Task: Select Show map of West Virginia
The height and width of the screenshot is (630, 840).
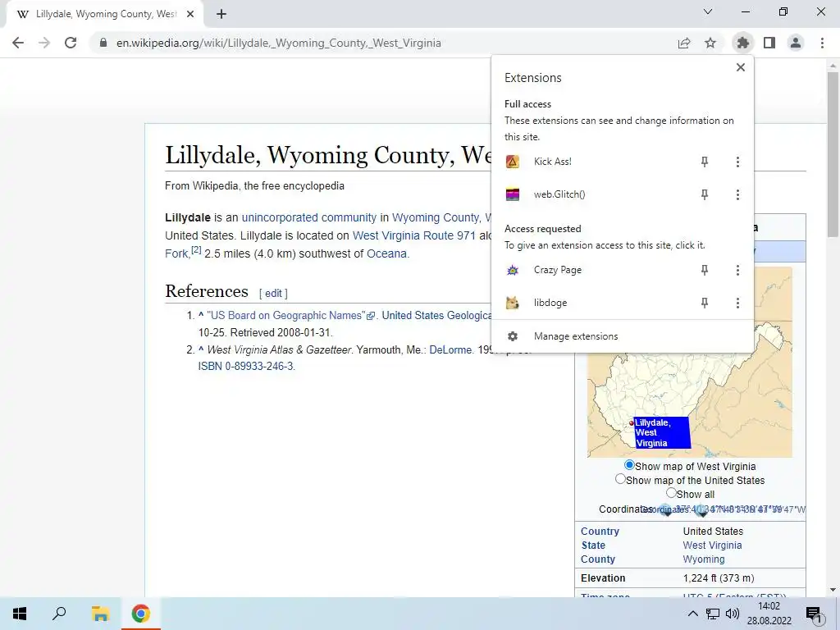Action: click(x=629, y=465)
